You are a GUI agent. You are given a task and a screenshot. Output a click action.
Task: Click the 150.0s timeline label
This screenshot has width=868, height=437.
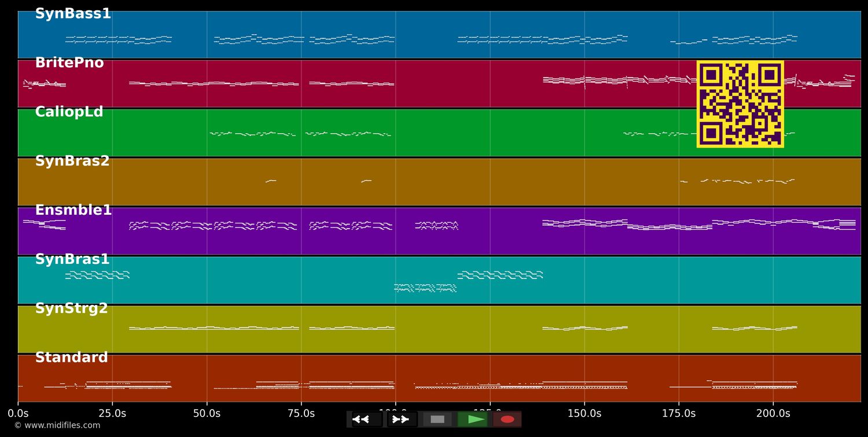584,413
